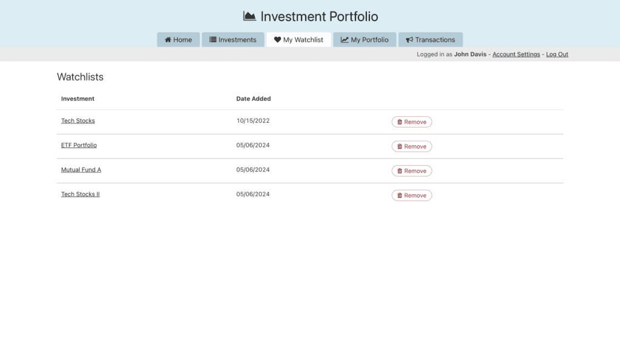Click the Investment column header
Image resolution: width=620 pixels, height=364 pixels.
click(77, 99)
